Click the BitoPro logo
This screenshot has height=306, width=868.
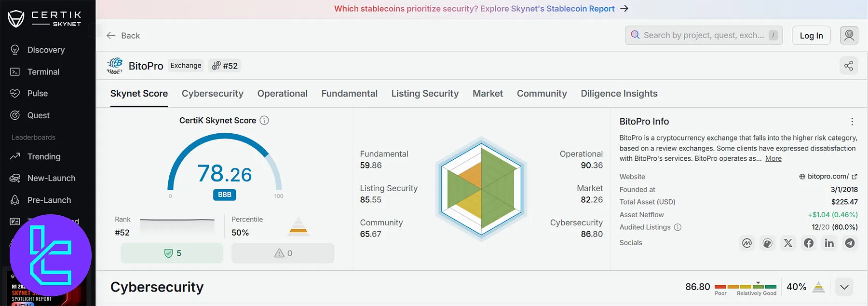point(115,66)
